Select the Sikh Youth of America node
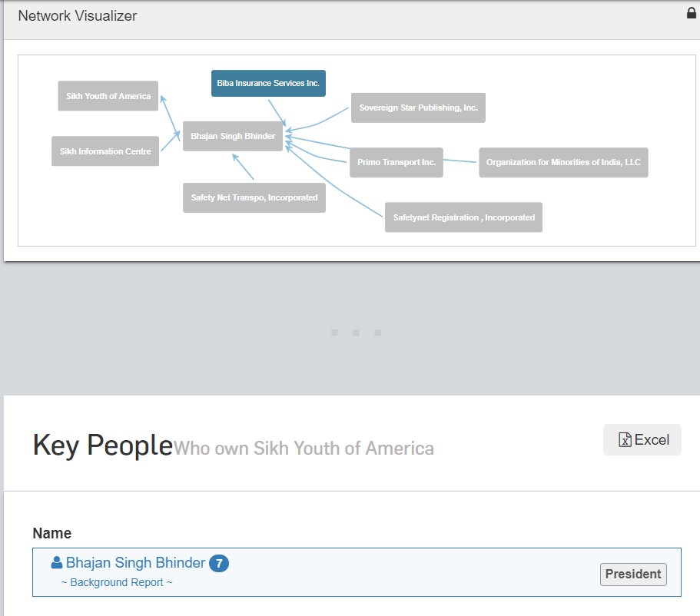Screen dimensions: 700x616 click(108, 96)
